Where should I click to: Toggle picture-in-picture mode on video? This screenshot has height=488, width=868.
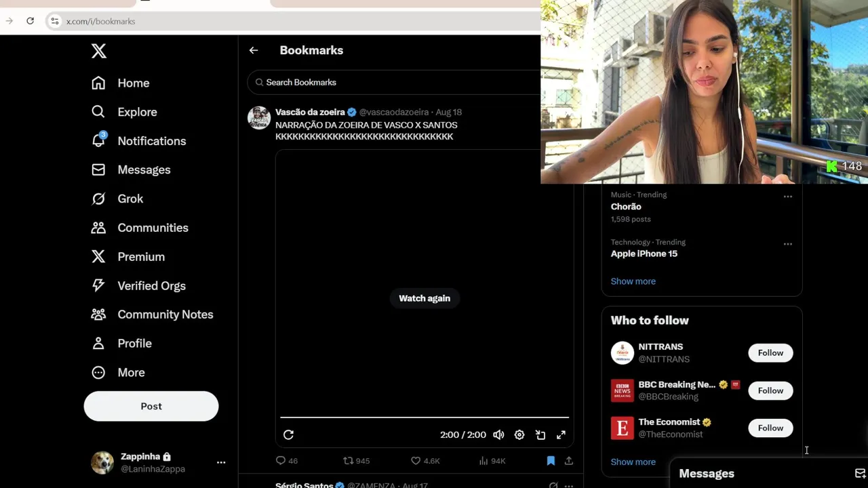(x=540, y=435)
